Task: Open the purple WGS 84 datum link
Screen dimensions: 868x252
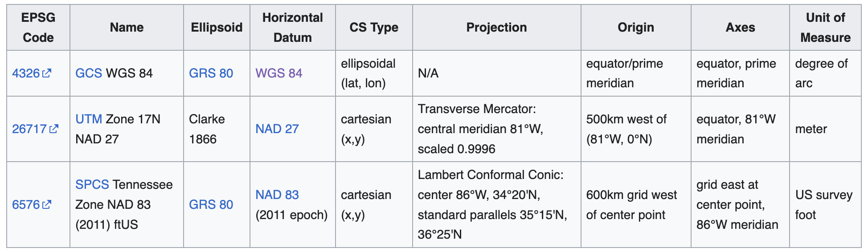Action: [278, 73]
